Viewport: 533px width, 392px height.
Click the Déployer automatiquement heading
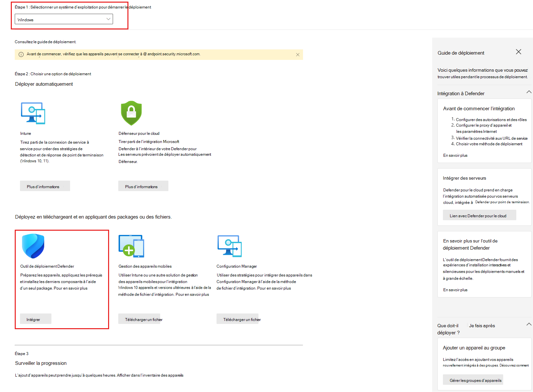[x=44, y=84]
